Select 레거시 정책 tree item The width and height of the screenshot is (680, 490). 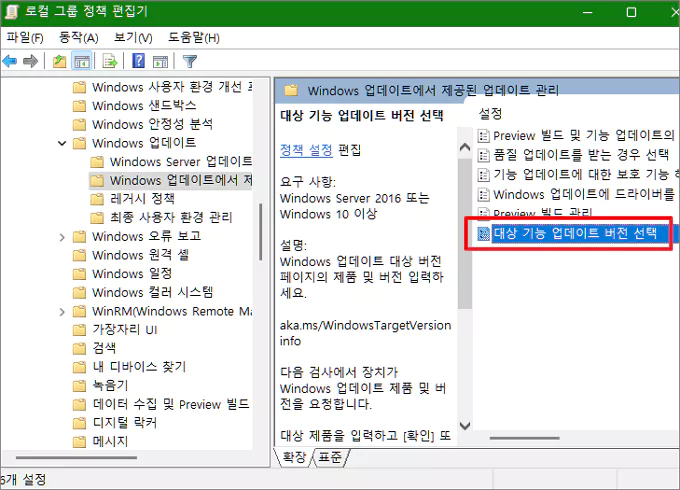pos(142,199)
